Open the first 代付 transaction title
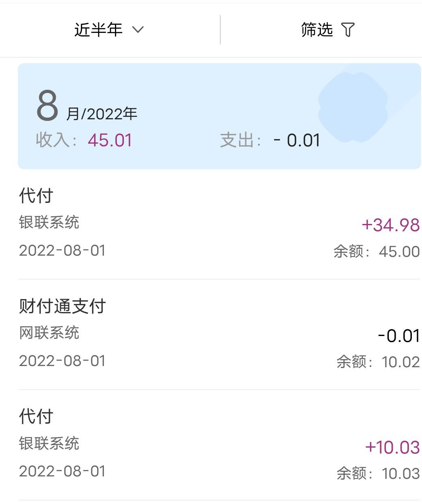422x504 pixels. click(36, 196)
